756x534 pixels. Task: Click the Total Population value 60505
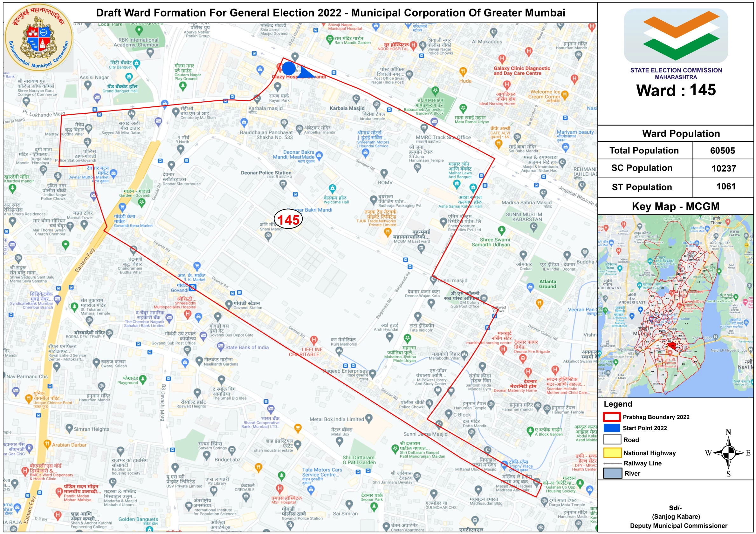722,151
